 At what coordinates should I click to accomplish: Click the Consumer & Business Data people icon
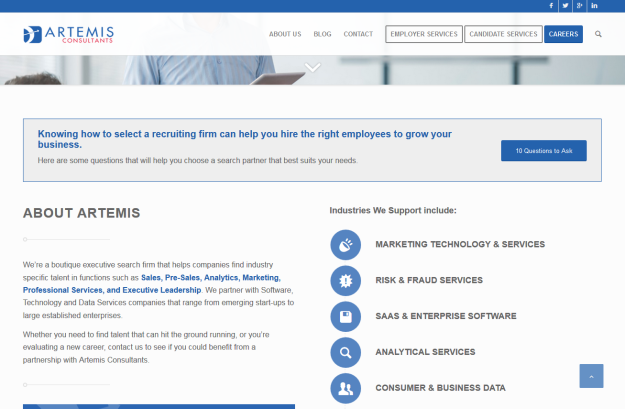point(345,388)
